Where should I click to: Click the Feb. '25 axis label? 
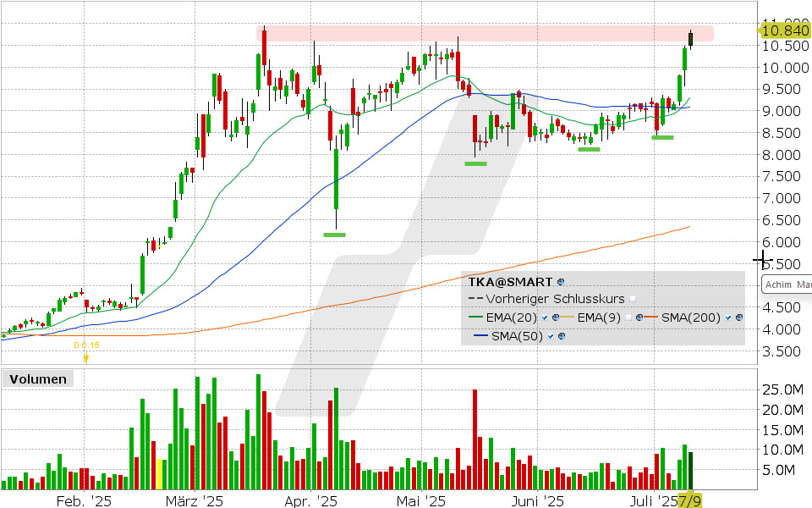click(84, 500)
